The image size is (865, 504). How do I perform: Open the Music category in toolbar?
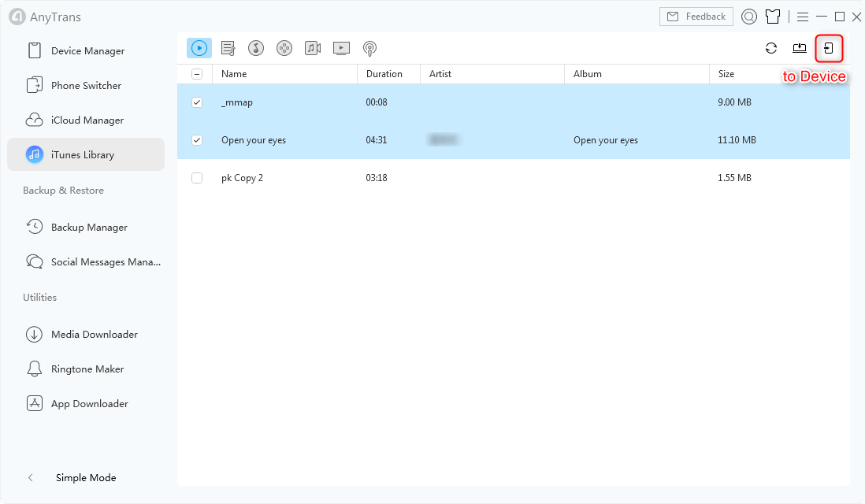click(x=199, y=48)
